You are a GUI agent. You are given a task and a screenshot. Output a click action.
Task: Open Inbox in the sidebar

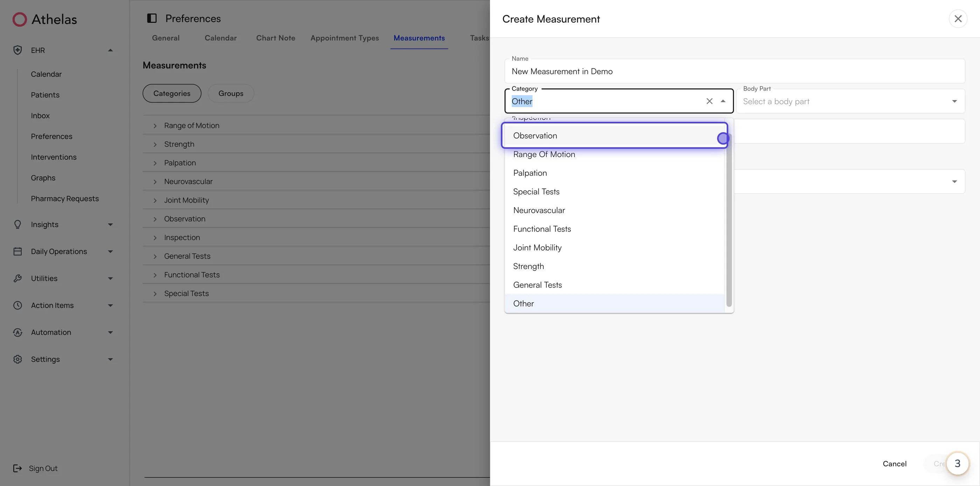pos(40,115)
